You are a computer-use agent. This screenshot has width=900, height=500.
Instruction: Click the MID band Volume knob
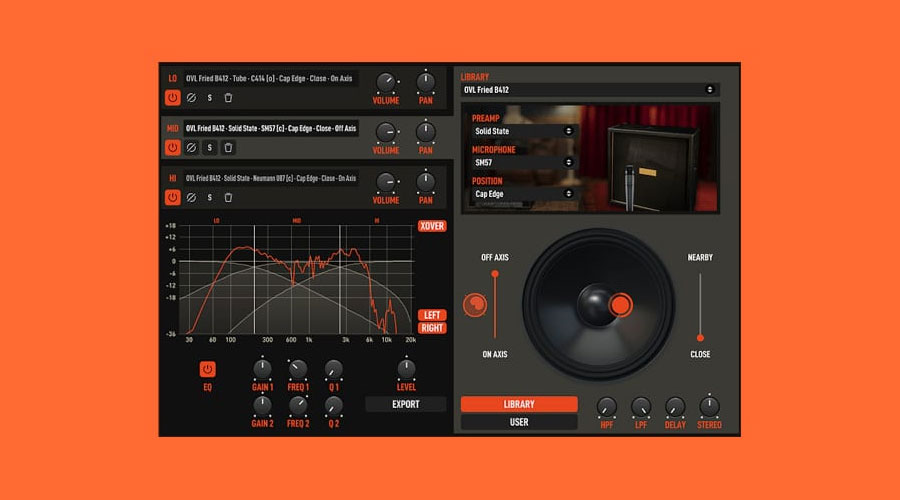[x=385, y=132]
